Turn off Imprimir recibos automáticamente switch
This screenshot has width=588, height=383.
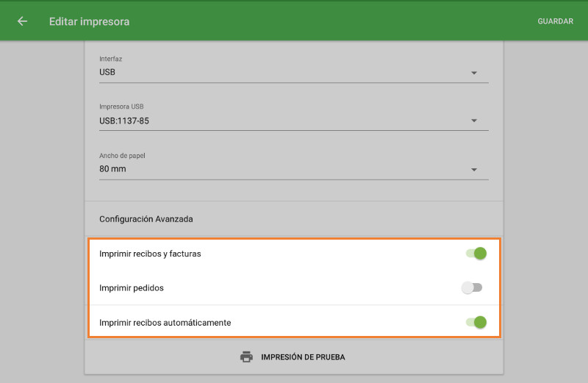476,322
